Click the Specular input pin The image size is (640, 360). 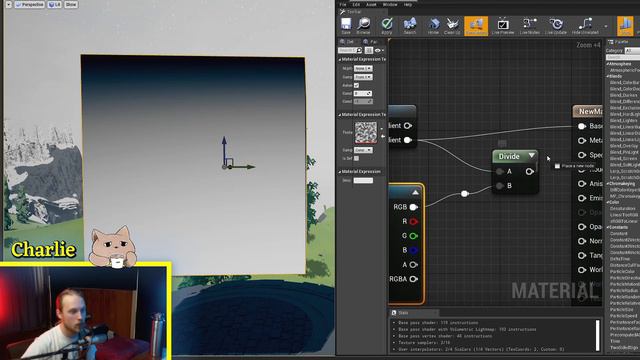click(582, 155)
